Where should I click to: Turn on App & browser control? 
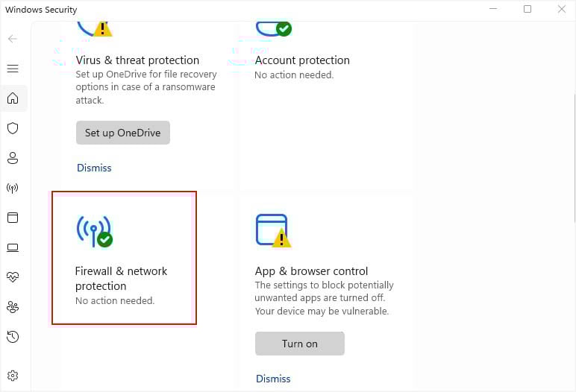[300, 344]
